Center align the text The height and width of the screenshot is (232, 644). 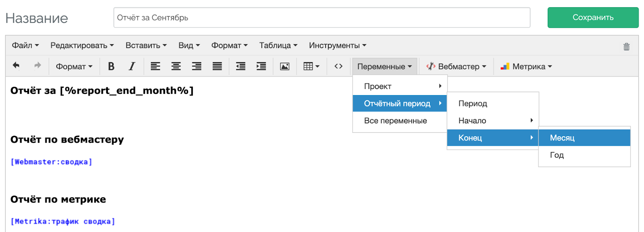[x=176, y=66]
